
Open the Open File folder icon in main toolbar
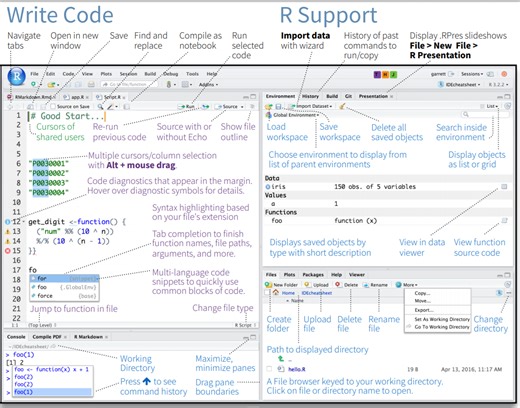(51, 85)
